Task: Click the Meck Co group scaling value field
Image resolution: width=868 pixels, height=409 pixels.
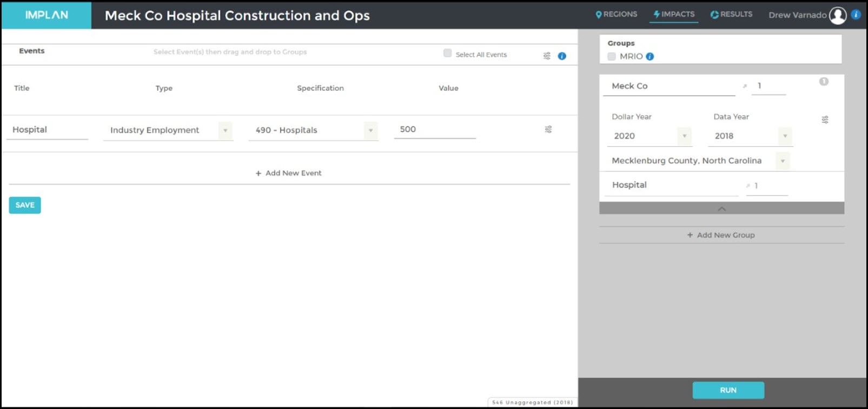Action: pos(768,86)
